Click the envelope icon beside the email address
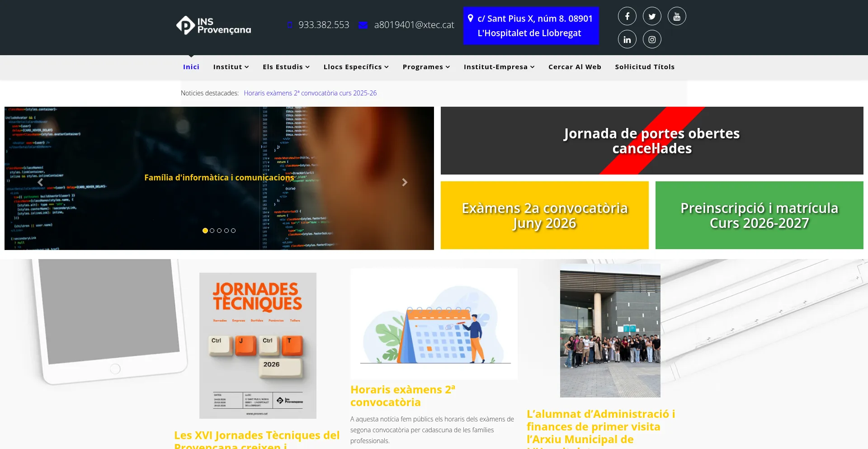Image resolution: width=868 pixels, height=449 pixels. pos(363,25)
